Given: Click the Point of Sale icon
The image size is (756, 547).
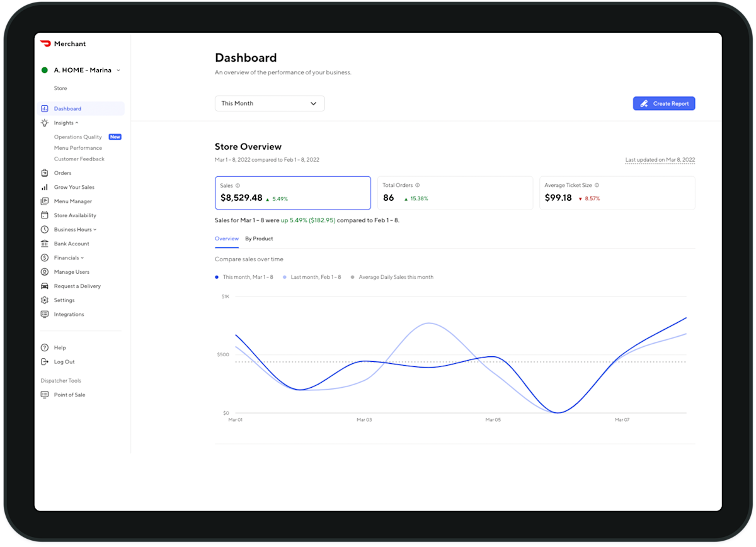Looking at the screenshot, I should coord(44,394).
